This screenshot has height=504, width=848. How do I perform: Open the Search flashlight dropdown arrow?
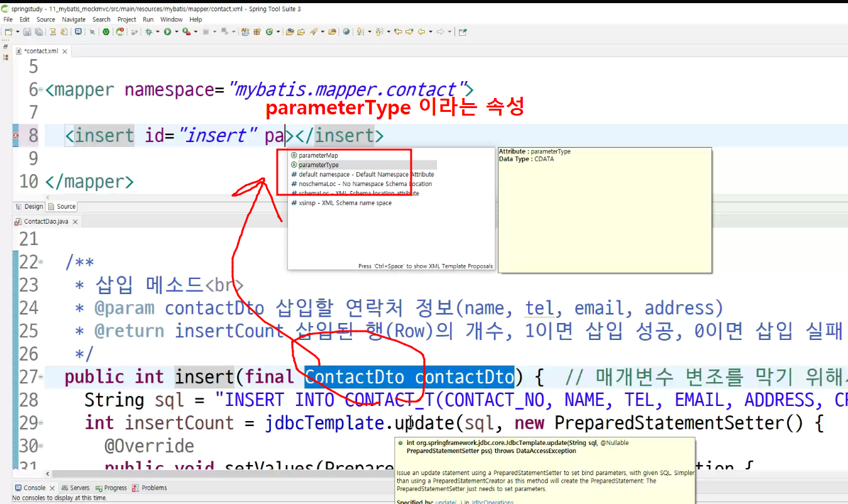[x=322, y=31]
